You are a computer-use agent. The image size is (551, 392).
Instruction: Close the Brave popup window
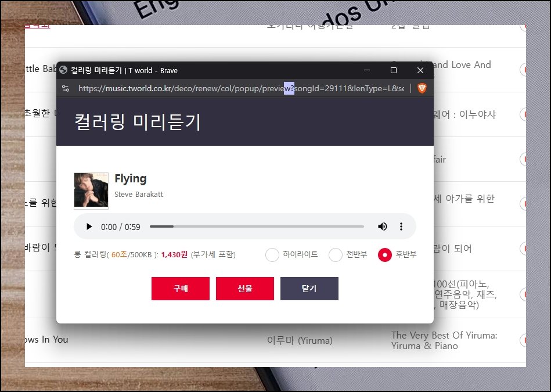click(420, 70)
